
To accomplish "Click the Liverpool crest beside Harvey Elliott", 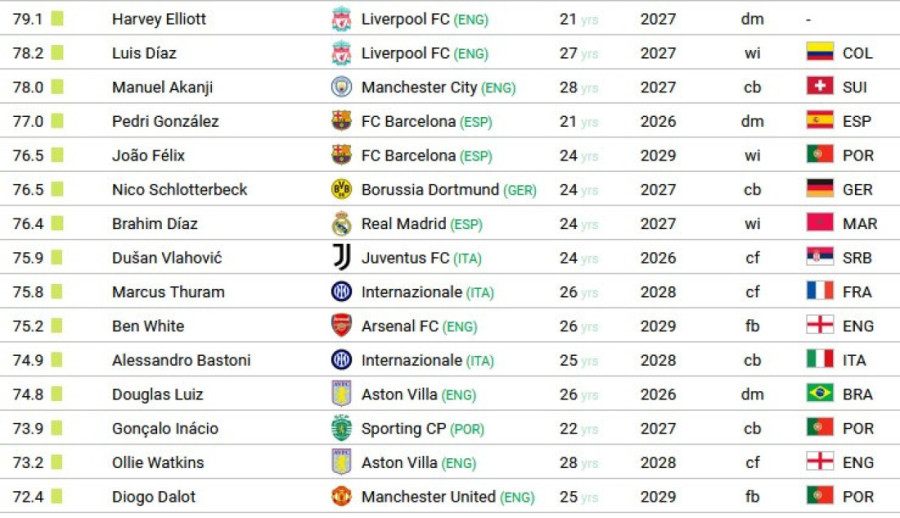I will coord(341,19).
